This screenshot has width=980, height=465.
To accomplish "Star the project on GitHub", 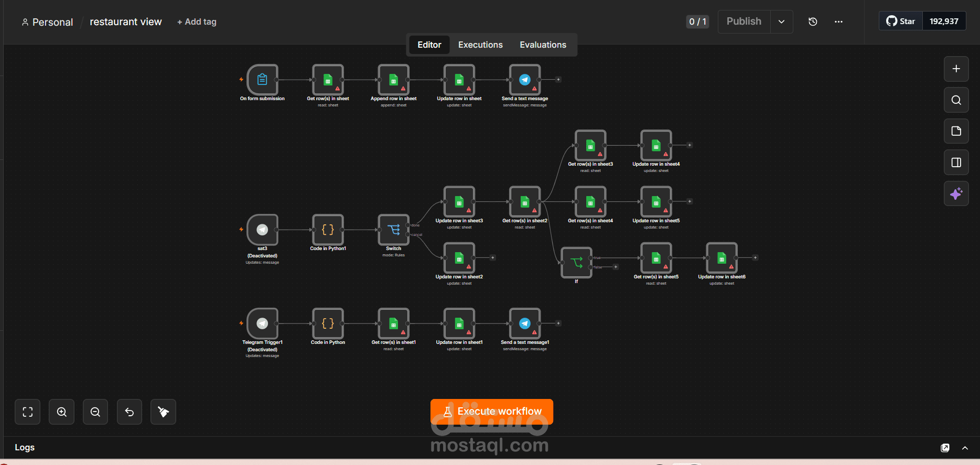I will click(x=901, y=21).
